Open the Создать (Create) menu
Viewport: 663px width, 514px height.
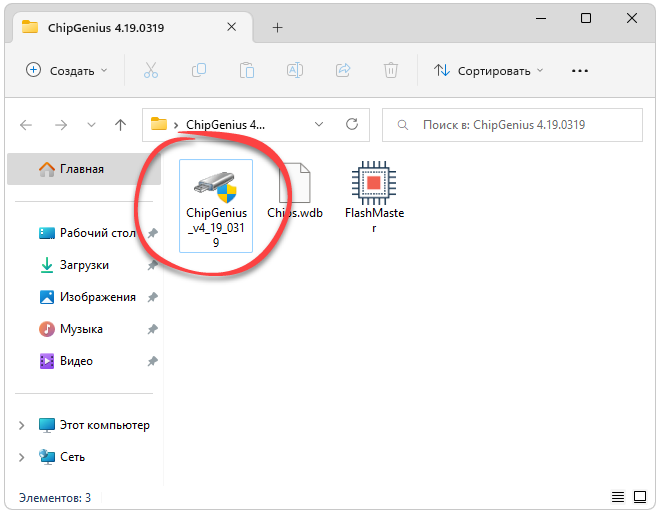(x=66, y=71)
